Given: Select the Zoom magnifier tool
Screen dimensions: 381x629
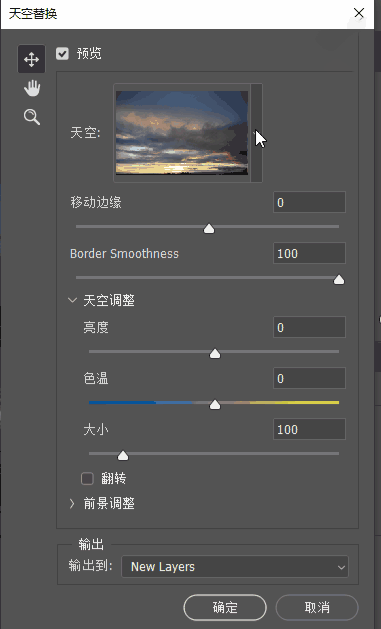Looking at the screenshot, I should coord(32,117).
